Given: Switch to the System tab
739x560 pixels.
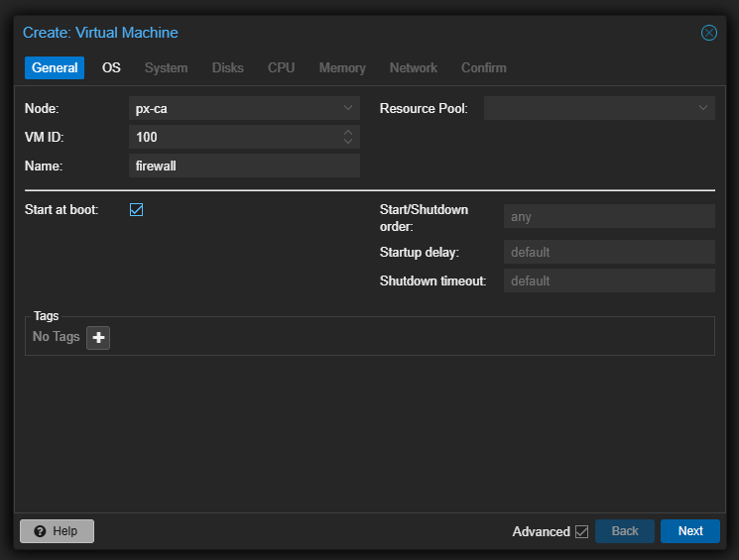Looking at the screenshot, I should pyautogui.click(x=166, y=67).
